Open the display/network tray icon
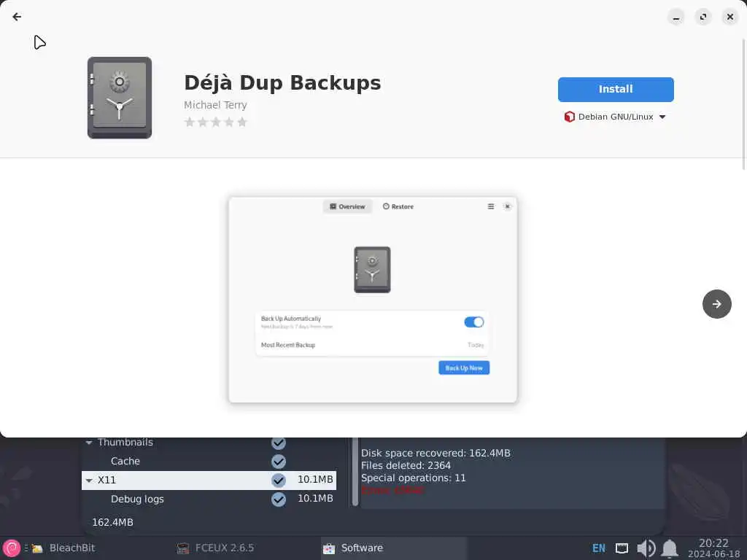Image resolution: width=747 pixels, height=560 pixels. 622,548
